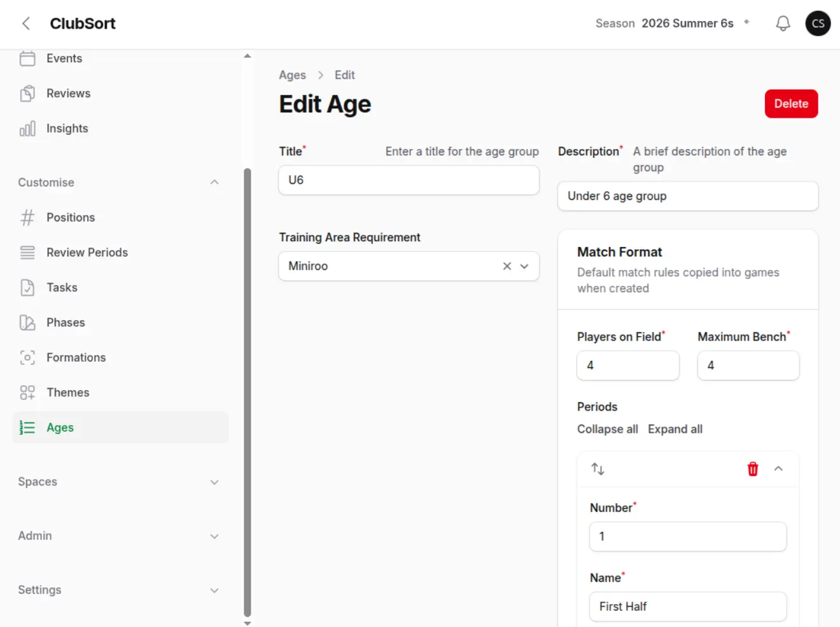Image resolution: width=840 pixels, height=627 pixels.
Task: Click the period Number field
Action: coord(688,537)
